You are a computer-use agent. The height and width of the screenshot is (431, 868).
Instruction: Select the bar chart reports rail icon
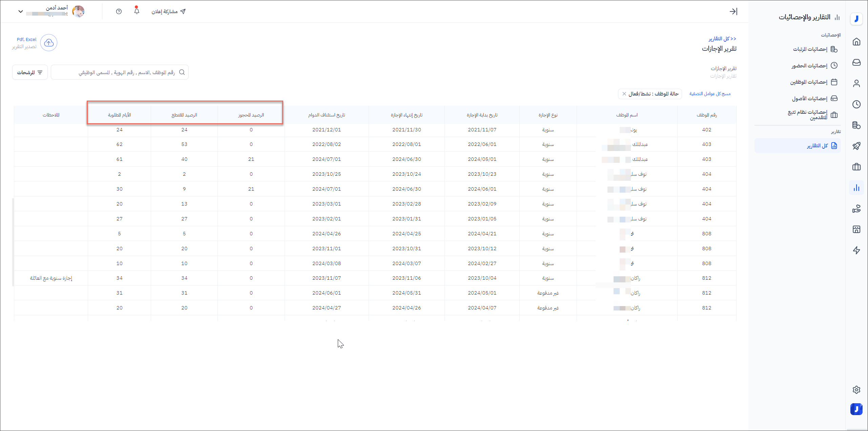[x=856, y=188]
